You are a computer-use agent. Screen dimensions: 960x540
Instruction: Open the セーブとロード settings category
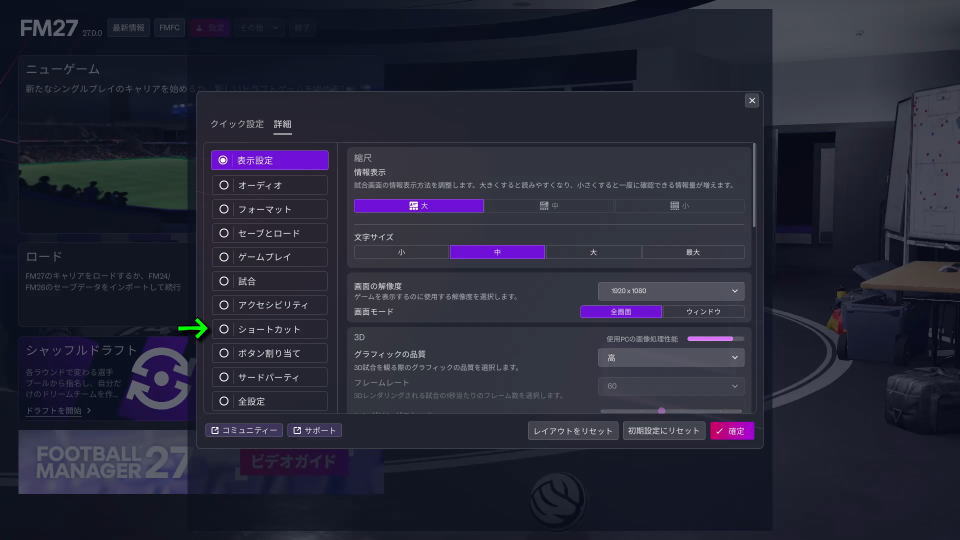pyautogui.click(x=269, y=233)
